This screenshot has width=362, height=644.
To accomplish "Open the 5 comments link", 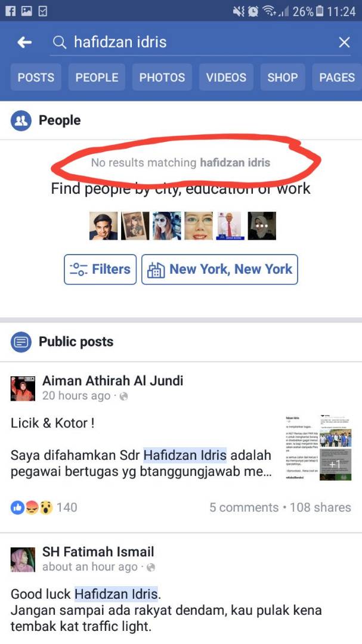I will tap(244, 507).
